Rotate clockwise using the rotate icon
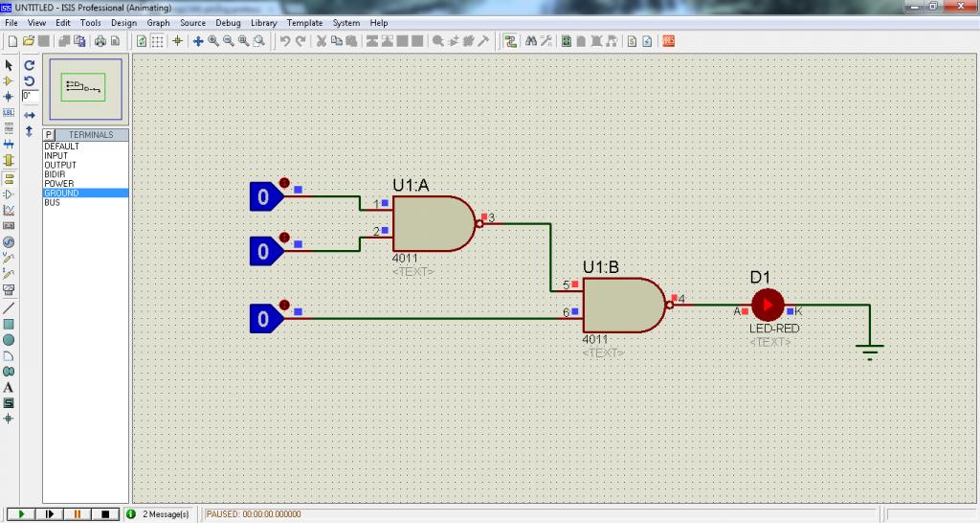The image size is (980, 523). pyautogui.click(x=29, y=65)
